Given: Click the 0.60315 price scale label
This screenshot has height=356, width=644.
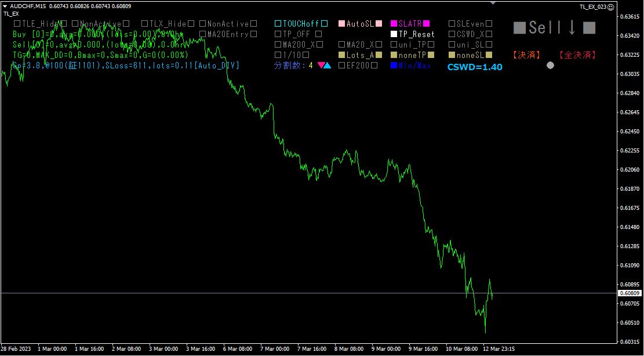Looking at the screenshot, I should [x=630, y=342].
